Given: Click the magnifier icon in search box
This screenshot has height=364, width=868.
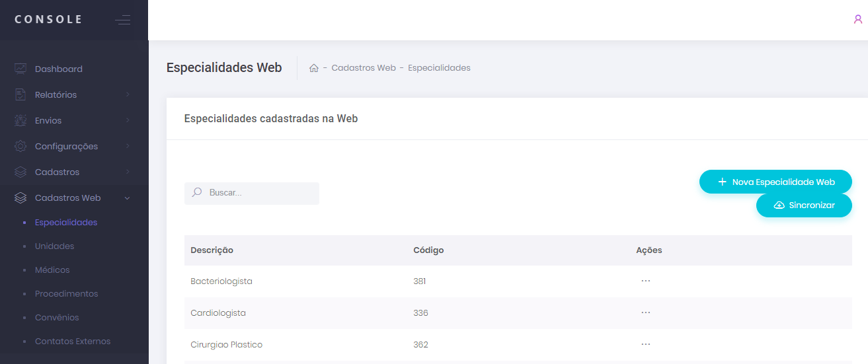Looking at the screenshot, I should (x=196, y=193).
